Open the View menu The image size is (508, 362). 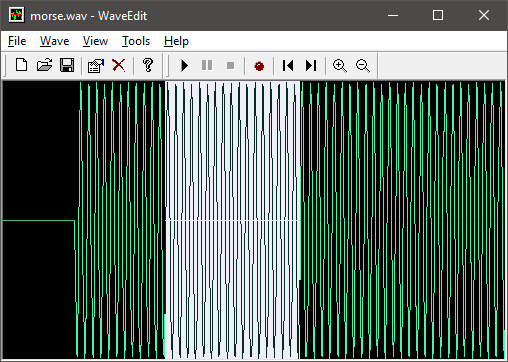pos(95,41)
